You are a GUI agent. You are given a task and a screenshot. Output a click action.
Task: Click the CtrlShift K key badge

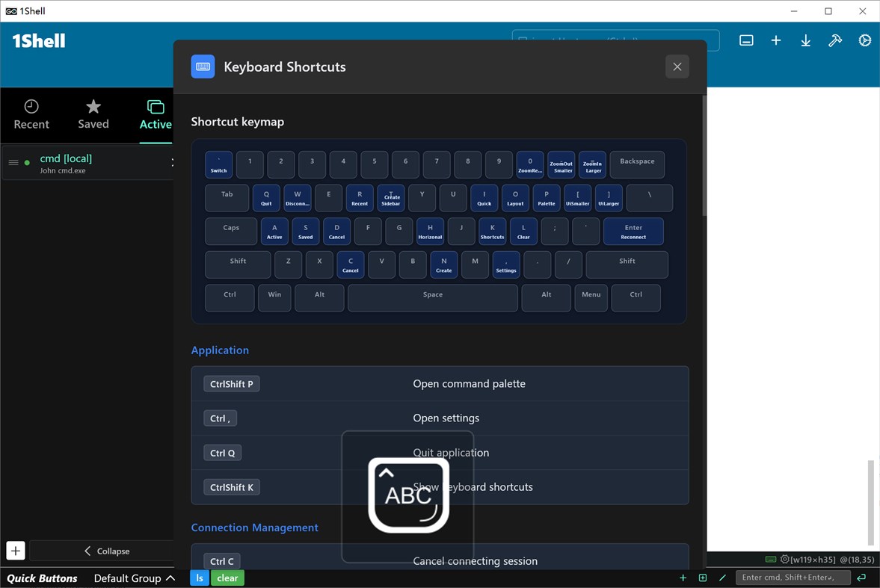pyautogui.click(x=231, y=487)
